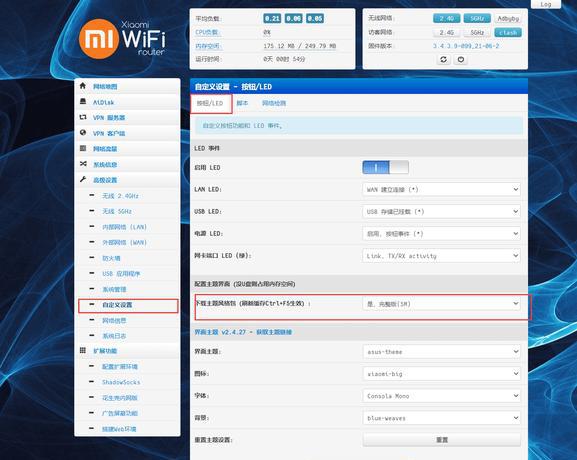Open 外部网络 (WAN) submenu item
The height and width of the screenshot is (460, 577).
[124, 243]
